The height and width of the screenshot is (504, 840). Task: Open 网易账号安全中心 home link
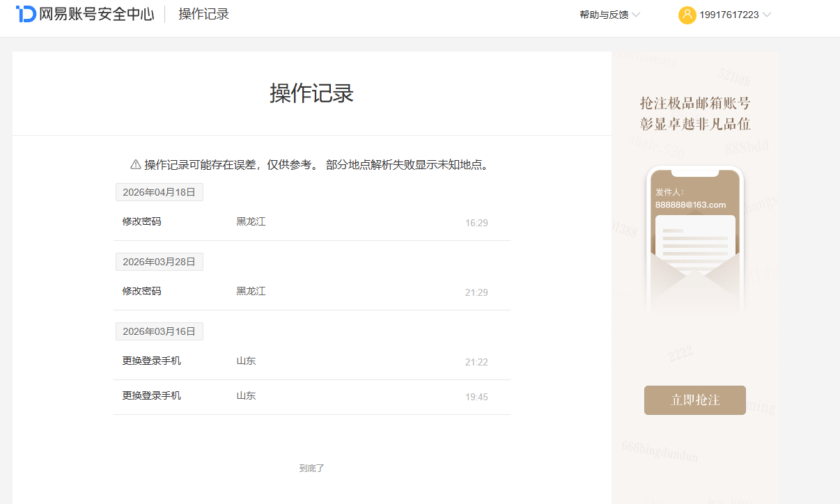pos(85,14)
